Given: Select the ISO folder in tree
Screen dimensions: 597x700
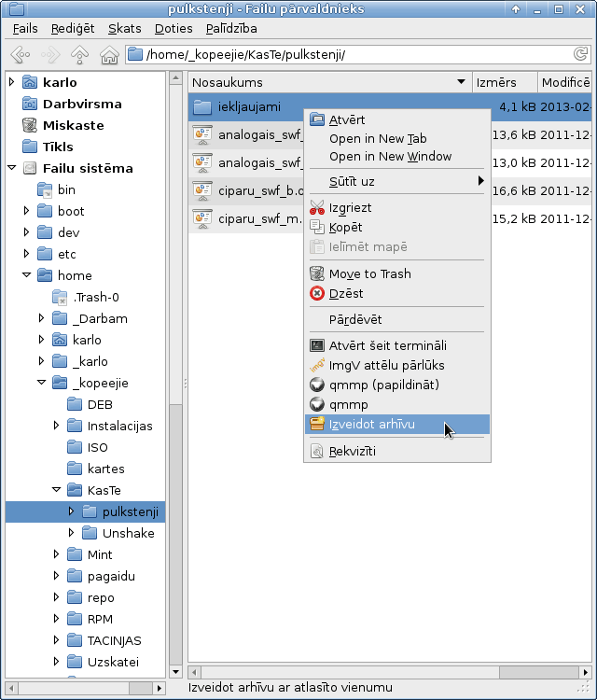Looking at the screenshot, I should (x=97, y=447).
